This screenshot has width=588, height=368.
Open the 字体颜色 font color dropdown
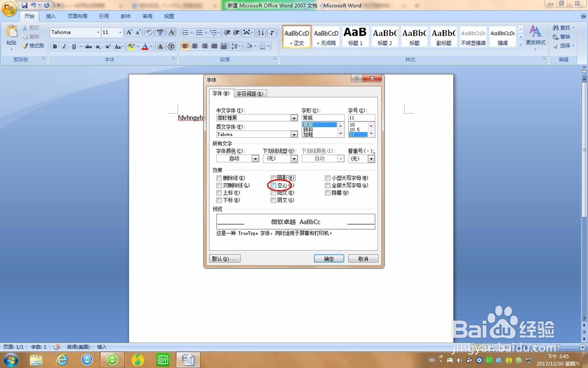pos(255,159)
